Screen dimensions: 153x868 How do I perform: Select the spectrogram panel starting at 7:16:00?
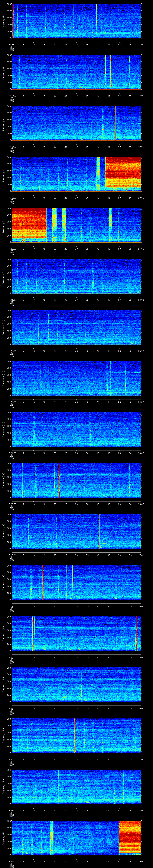tap(77, 21)
